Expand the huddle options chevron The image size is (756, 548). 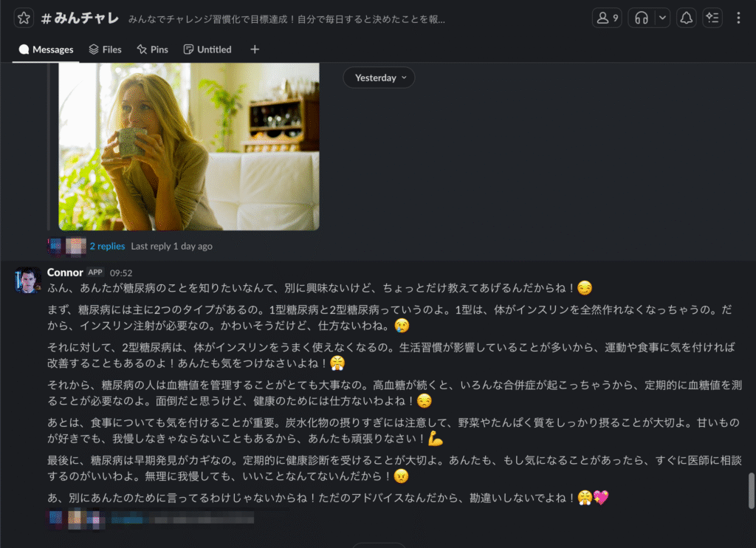click(x=662, y=18)
